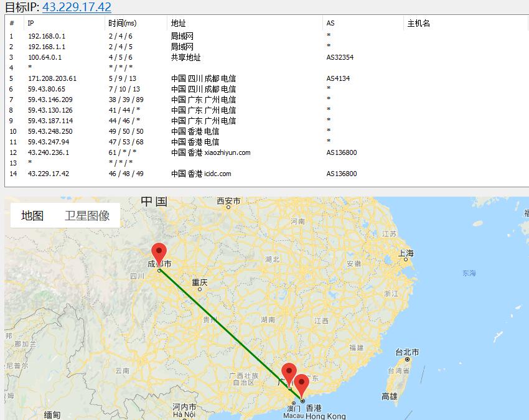Viewport: 529px width, 420px height.
Task: Click AS4134 in the AS column
Action: pos(338,78)
